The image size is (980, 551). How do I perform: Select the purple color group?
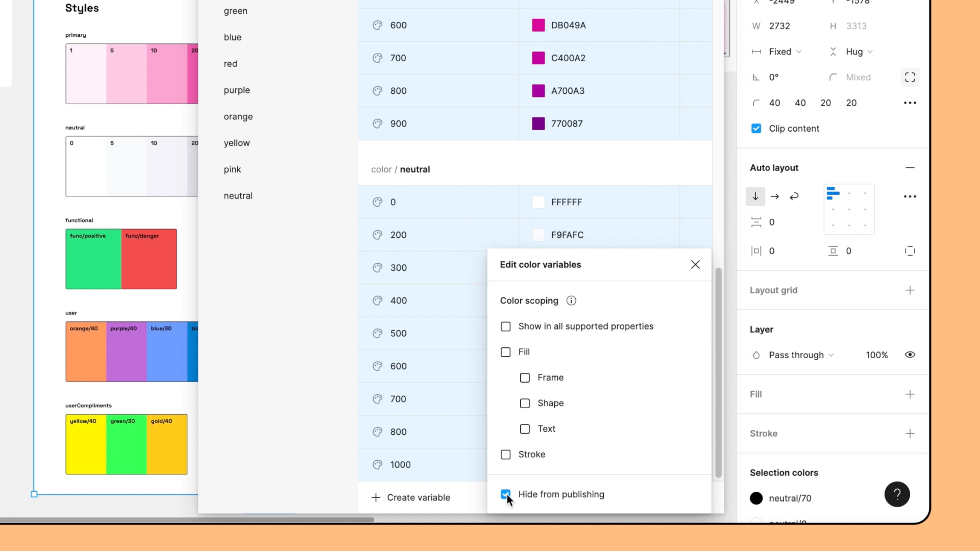click(237, 90)
